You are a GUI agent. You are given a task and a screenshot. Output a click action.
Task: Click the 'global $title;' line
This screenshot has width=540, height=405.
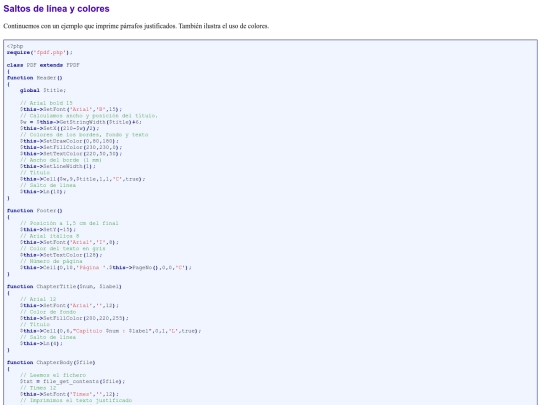[x=43, y=90]
